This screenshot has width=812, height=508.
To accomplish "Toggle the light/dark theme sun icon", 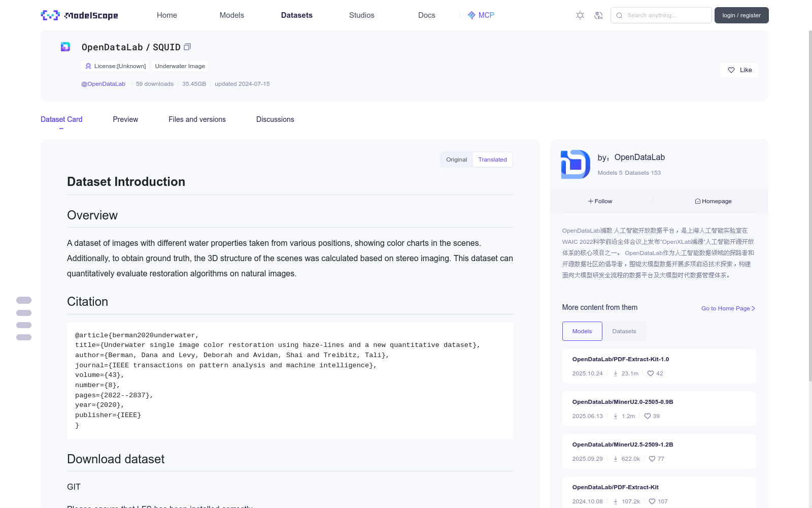I will click(580, 15).
